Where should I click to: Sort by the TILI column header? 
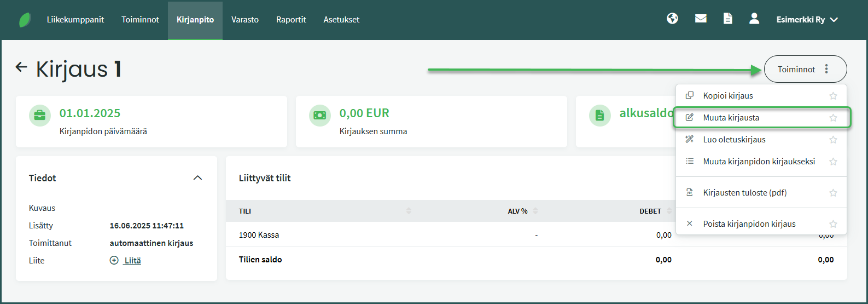[x=245, y=211]
